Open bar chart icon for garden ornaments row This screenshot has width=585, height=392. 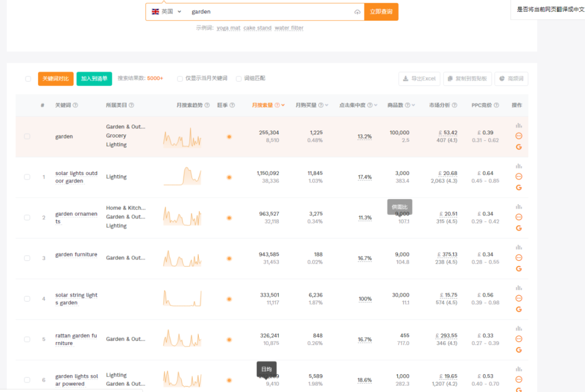click(518, 207)
